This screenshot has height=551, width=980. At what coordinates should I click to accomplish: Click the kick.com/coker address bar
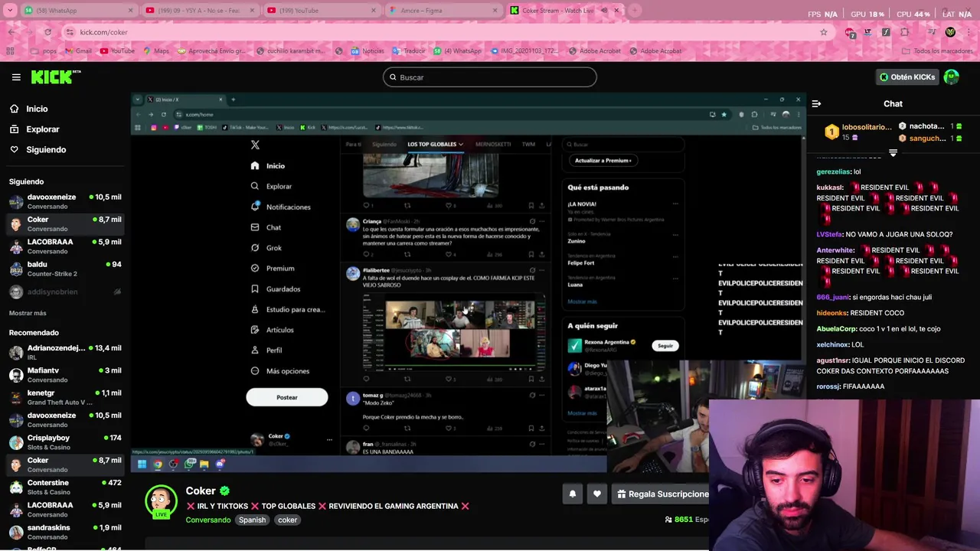point(444,32)
